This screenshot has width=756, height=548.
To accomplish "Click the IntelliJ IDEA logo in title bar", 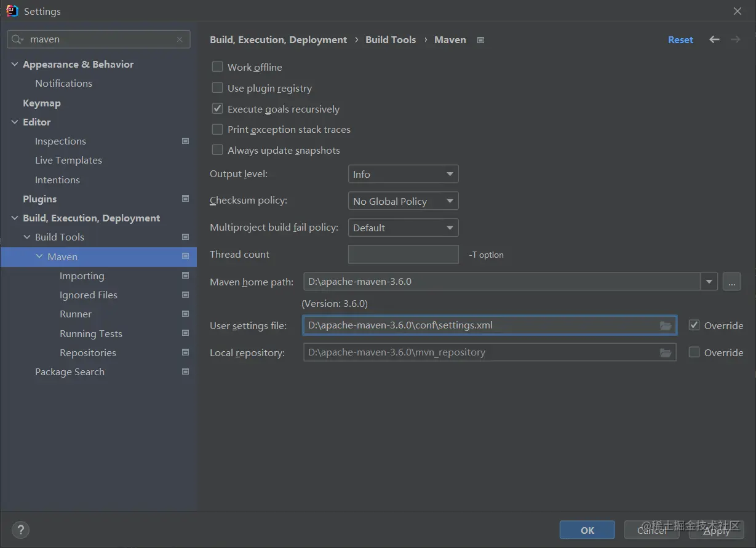I will [x=12, y=11].
